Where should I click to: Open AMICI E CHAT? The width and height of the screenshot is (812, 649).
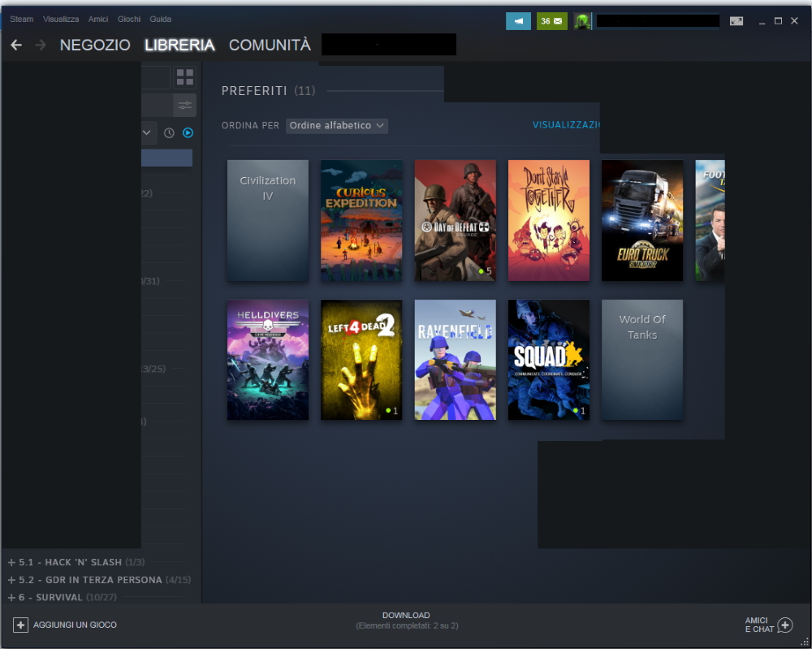pyautogui.click(x=765, y=625)
